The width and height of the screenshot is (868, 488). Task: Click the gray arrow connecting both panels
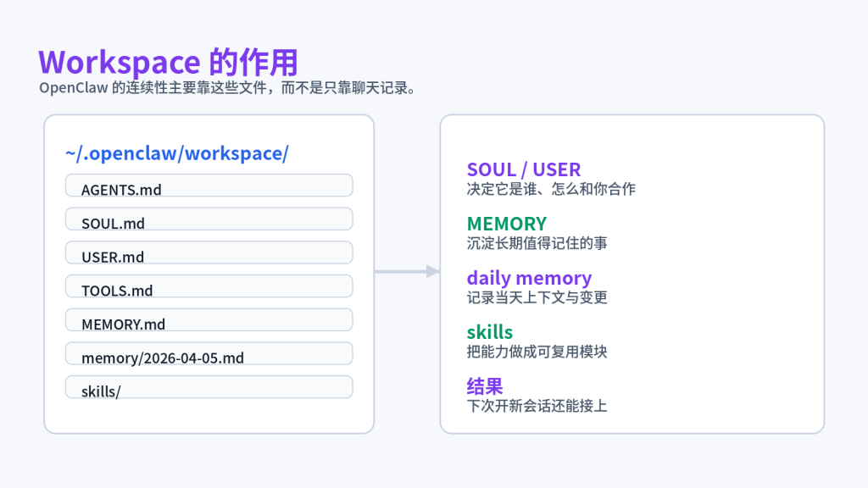point(405,273)
